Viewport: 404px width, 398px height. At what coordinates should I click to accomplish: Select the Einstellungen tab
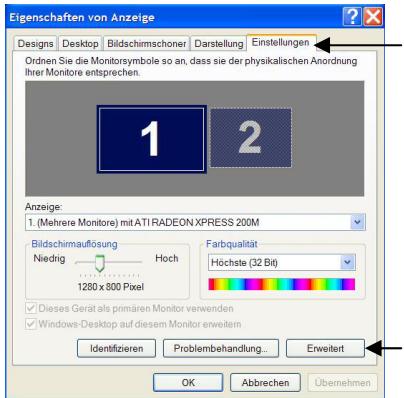click(281, 43)
